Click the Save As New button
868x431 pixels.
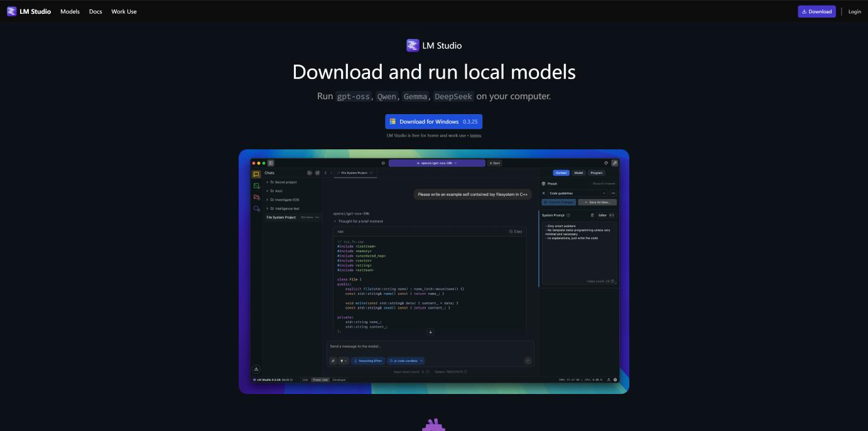click(x=597, y=202)
